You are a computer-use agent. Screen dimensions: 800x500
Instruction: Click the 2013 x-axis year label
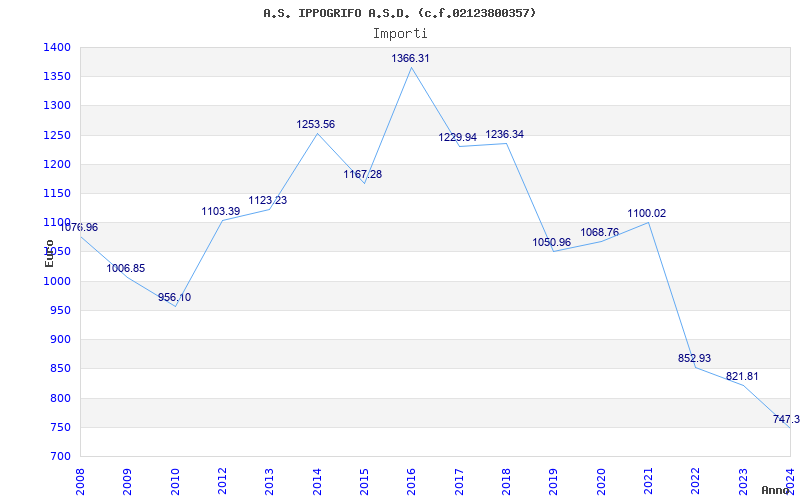(x=269, y=482)
